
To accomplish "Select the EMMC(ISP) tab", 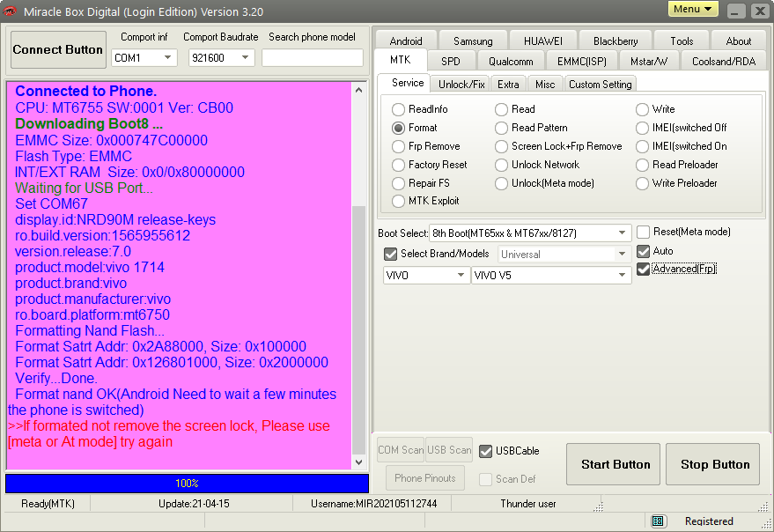I will 582,62.
